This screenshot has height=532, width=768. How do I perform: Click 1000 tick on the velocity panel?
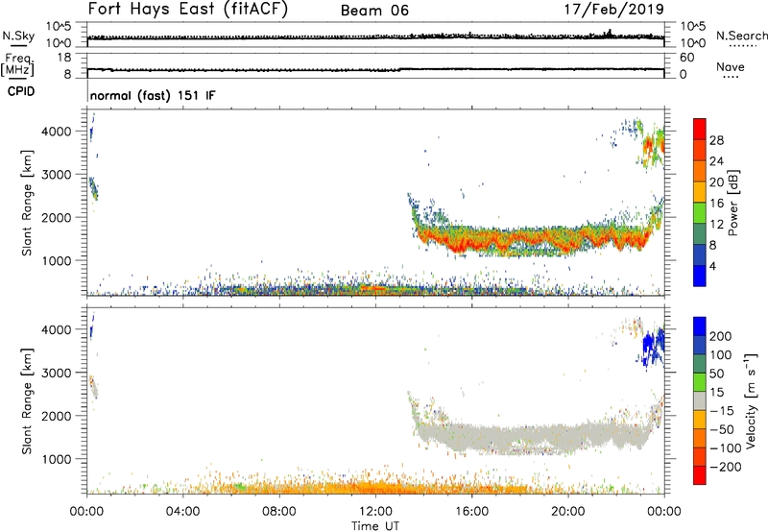[57, 459]
